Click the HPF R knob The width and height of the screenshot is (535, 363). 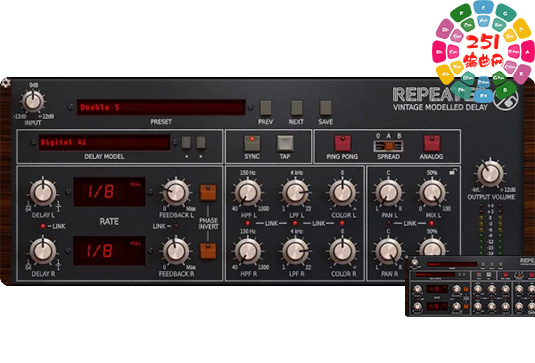[248, 251]
